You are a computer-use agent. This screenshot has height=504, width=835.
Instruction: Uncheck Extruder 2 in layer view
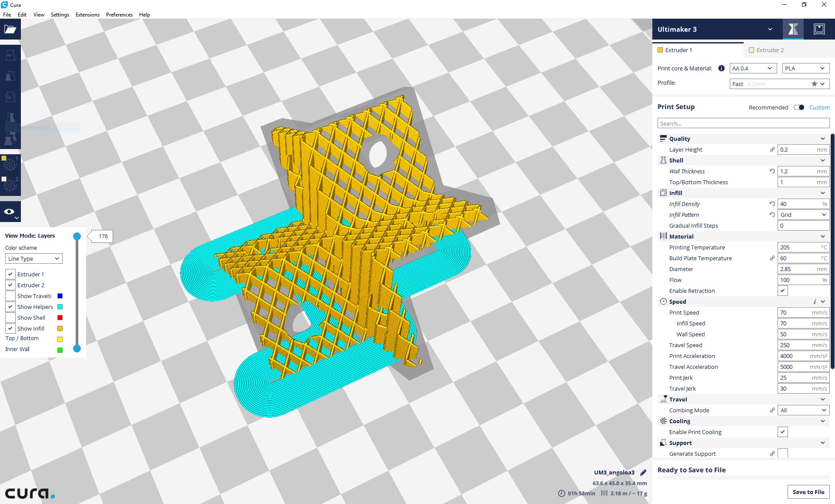(10, 285)
